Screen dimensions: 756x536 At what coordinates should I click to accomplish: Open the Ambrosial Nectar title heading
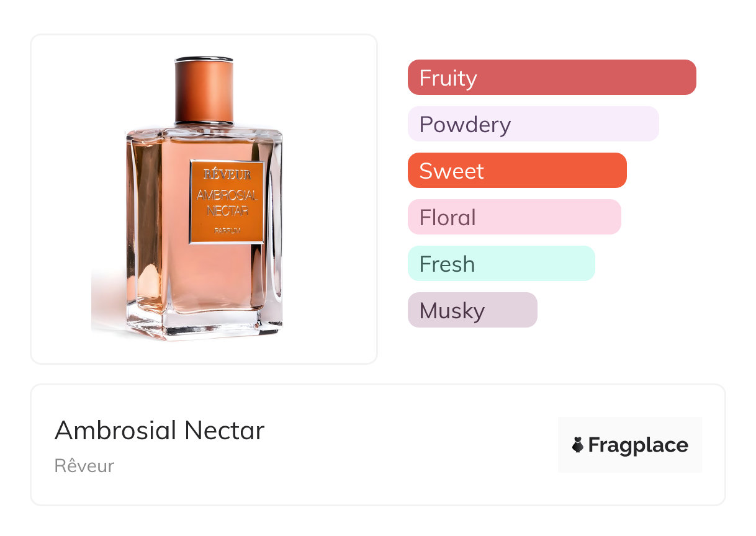160,431
